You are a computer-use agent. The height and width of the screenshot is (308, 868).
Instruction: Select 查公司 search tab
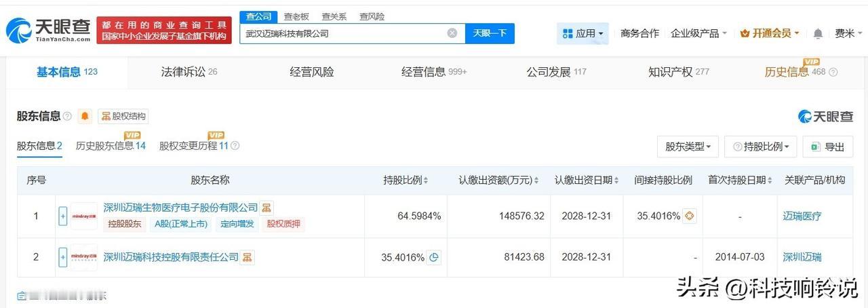(258, 16)
